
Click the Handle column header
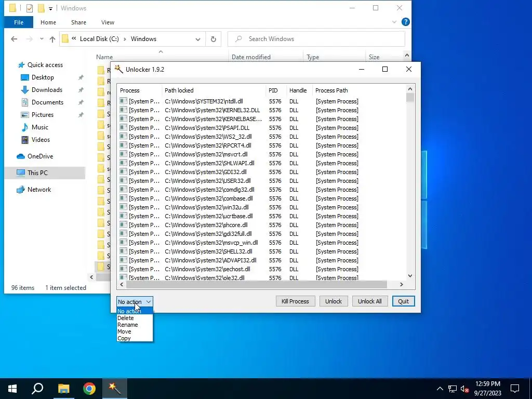coord(299,90)
